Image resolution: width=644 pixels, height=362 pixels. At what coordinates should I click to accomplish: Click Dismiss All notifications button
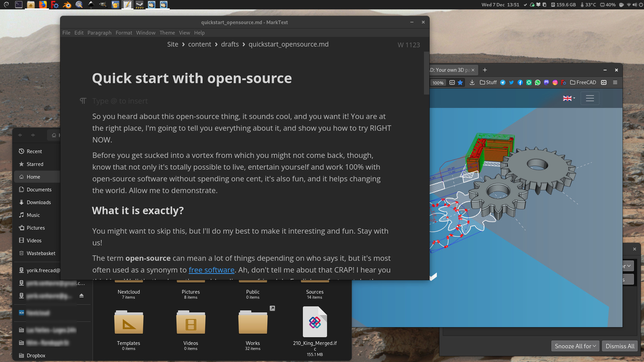point(619,346)
